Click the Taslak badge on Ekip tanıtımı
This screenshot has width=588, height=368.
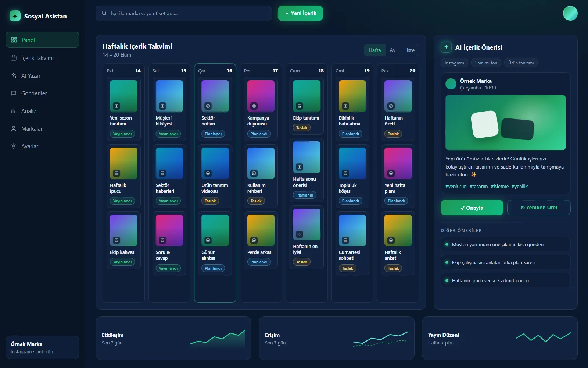302,128
